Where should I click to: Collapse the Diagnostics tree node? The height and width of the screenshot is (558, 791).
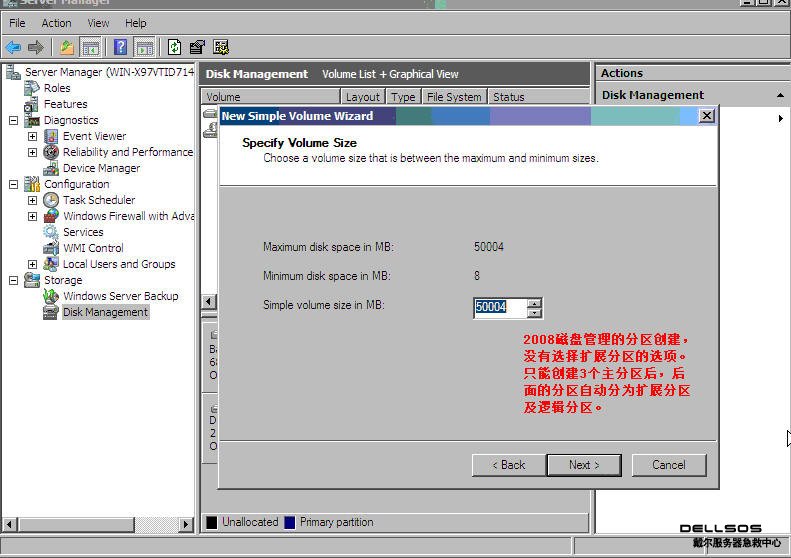tap(14, 120)
